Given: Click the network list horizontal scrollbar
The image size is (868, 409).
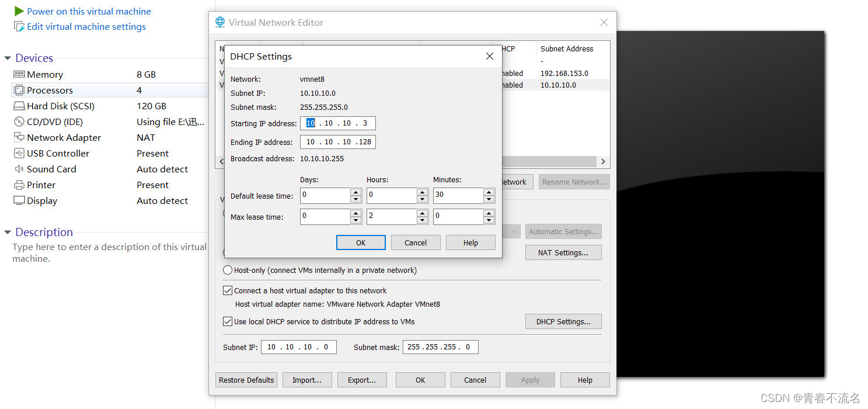Looking at the screenshot, I should (549, 162).
